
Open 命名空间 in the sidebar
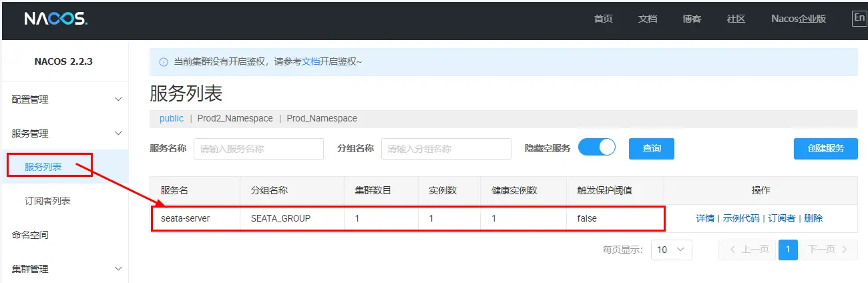coord(30,235)
